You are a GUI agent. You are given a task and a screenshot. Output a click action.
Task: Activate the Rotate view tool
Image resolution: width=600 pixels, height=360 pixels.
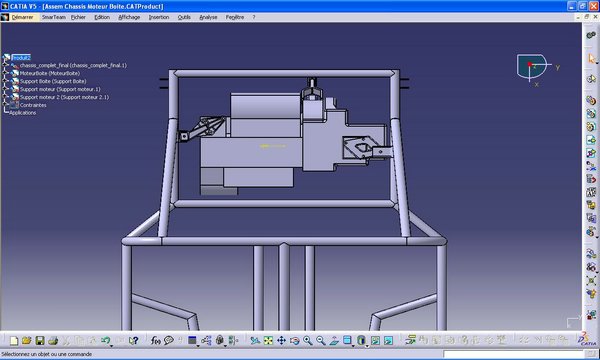(x=294, y=340)
